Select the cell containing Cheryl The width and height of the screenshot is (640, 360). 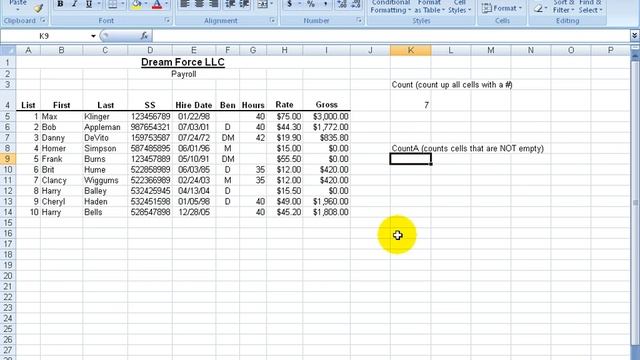(61, 201)
